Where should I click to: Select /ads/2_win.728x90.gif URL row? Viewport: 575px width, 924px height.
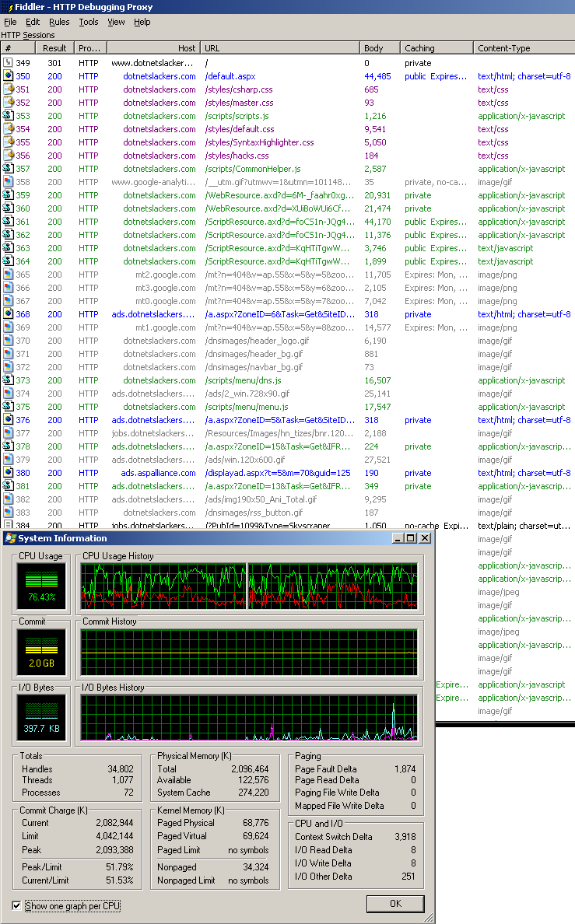coord(247,394)
